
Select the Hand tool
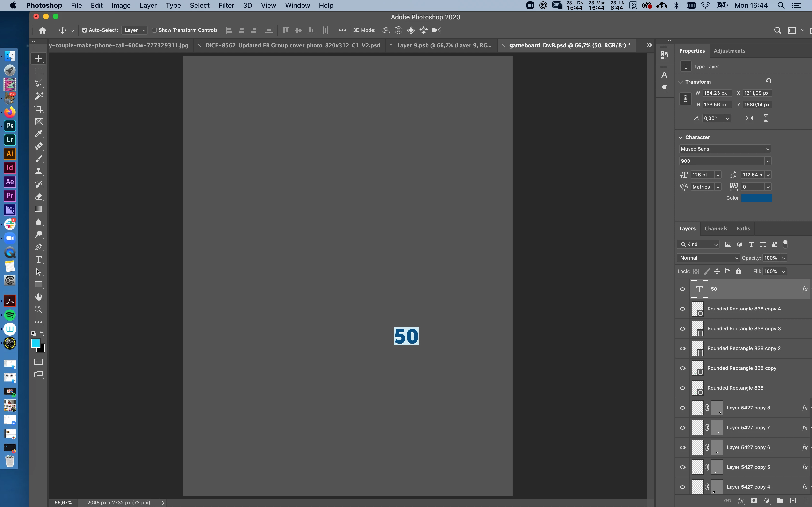tap(39, 297)
